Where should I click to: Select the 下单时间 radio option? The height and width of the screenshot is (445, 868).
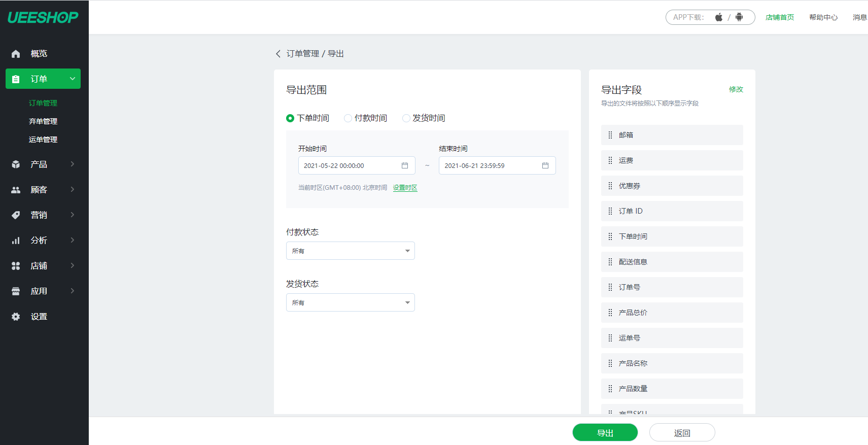click(290, 118)
